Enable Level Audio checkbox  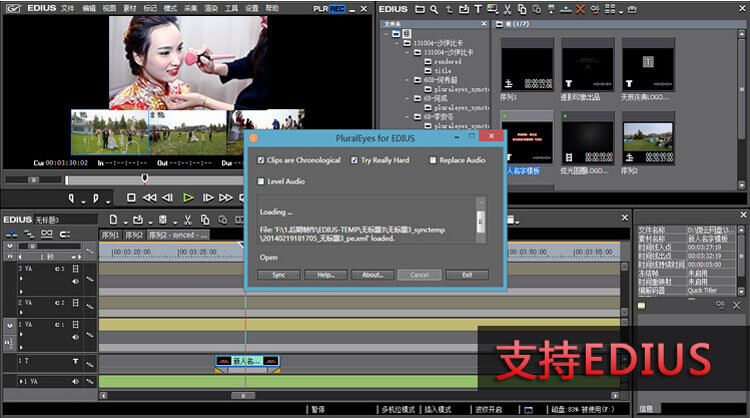pyautogui.click(x=261, y=181)
